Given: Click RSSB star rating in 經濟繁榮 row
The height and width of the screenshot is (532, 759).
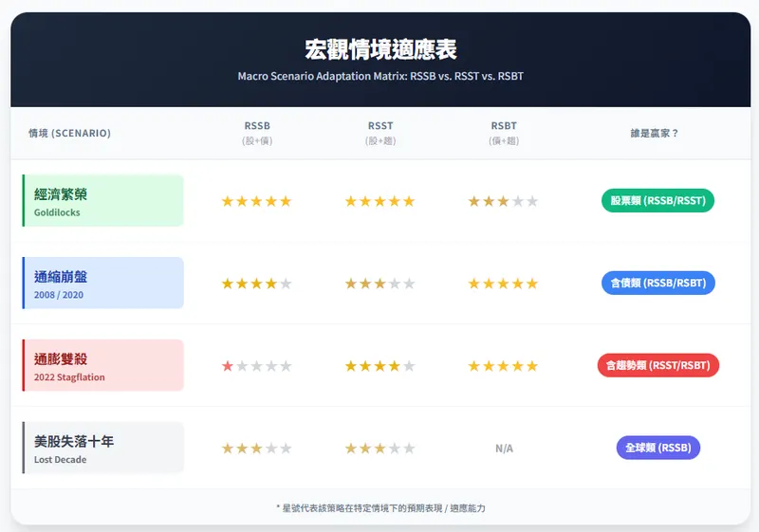Looking at the screenshot, I should [256, 201].
